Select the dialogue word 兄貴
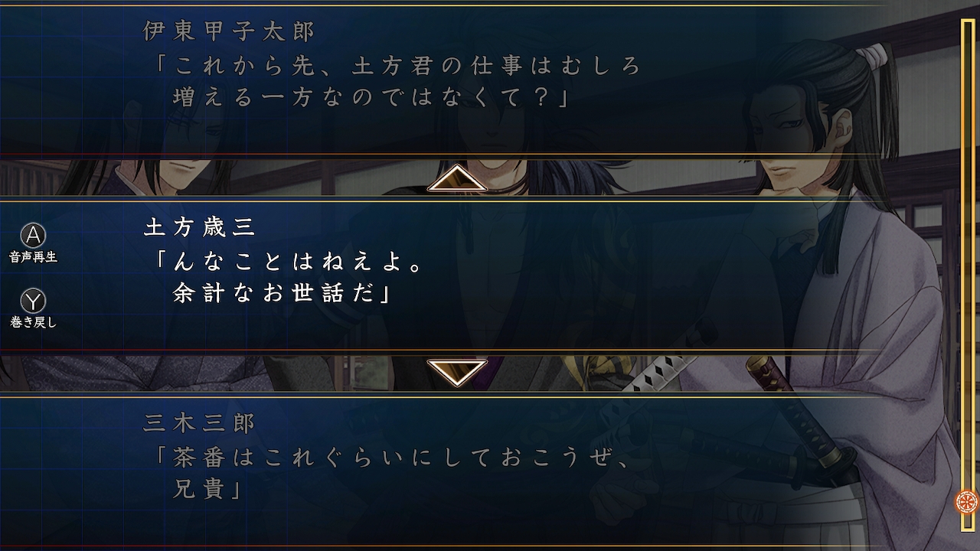This screenshot has height=551, width=980. pos(198,490)
